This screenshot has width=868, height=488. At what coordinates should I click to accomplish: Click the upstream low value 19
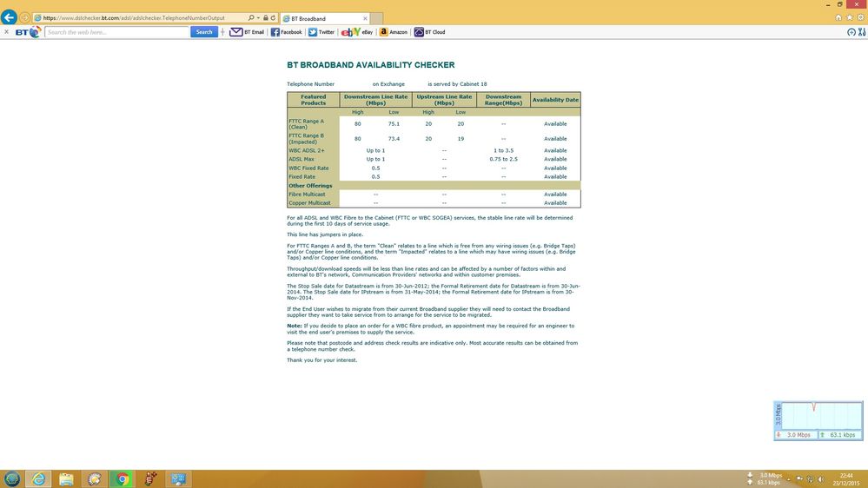[x=461, y=139]
